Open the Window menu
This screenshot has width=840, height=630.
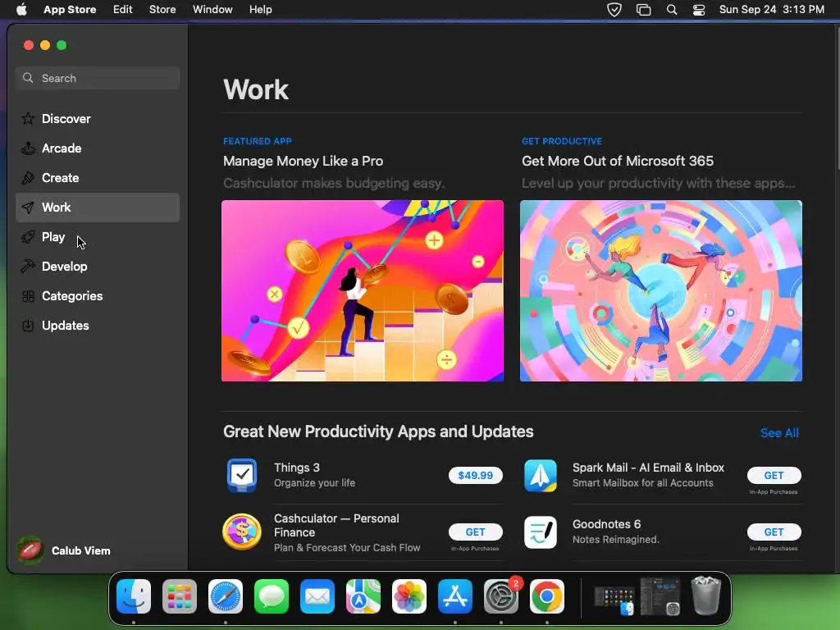click(212, 10)
